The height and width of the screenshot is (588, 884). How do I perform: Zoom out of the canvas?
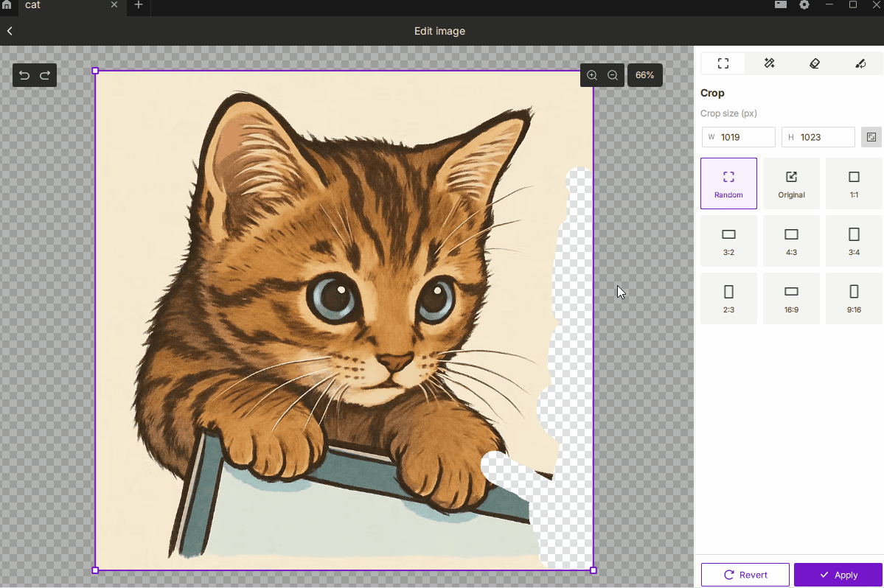click(x=613, y=75)
